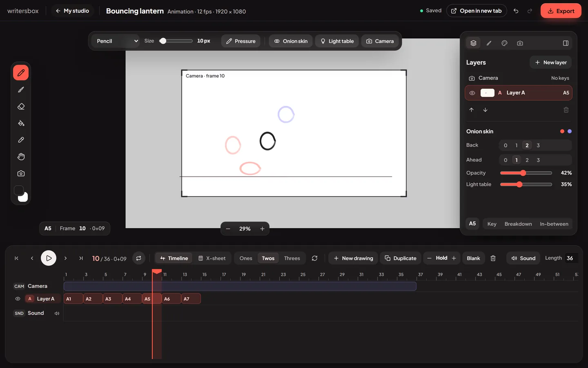
Task: Select the Eraser tool
Action: click(21, 106)
